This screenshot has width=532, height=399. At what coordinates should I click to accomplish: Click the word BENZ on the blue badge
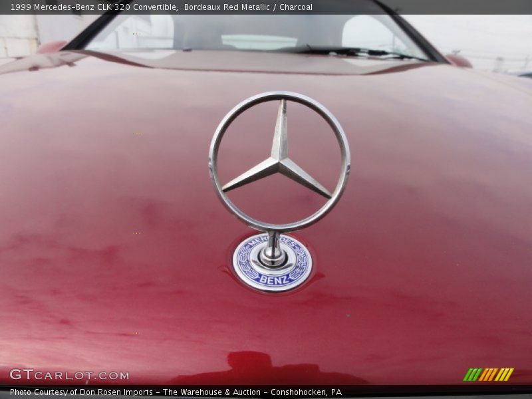click(273, 281)
